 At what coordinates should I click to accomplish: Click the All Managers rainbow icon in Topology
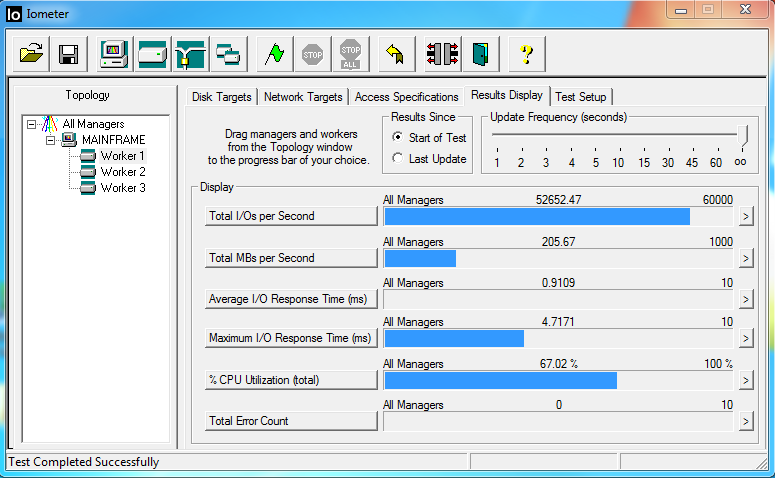pos(50,124)
